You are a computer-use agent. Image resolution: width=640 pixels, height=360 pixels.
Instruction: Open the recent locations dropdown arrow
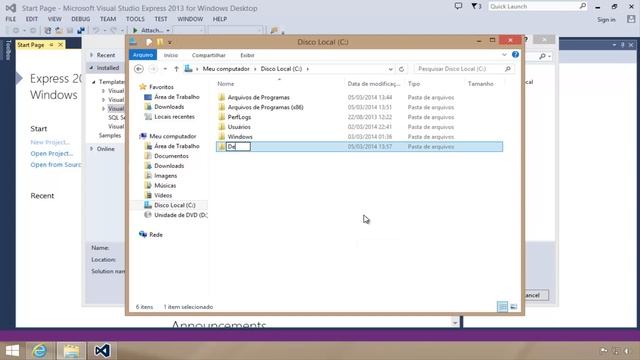click(x=165, y=69)
